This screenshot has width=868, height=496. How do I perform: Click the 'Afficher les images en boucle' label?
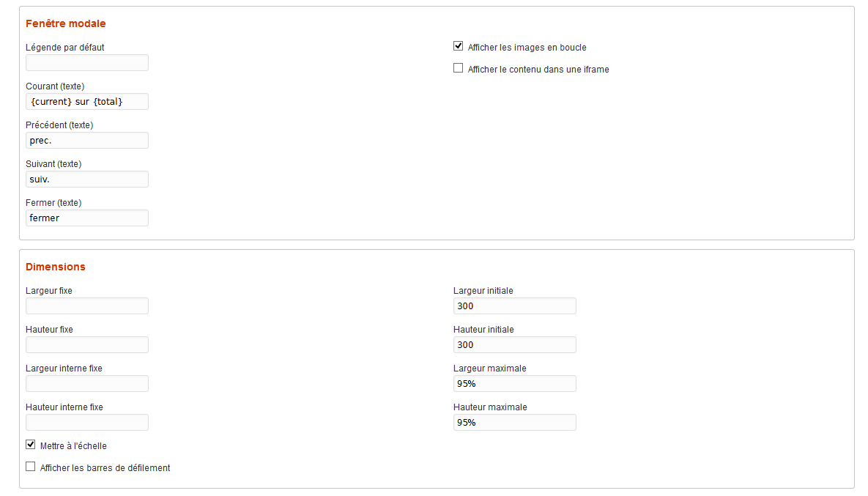pyautogui.click(x=527, y=48)
